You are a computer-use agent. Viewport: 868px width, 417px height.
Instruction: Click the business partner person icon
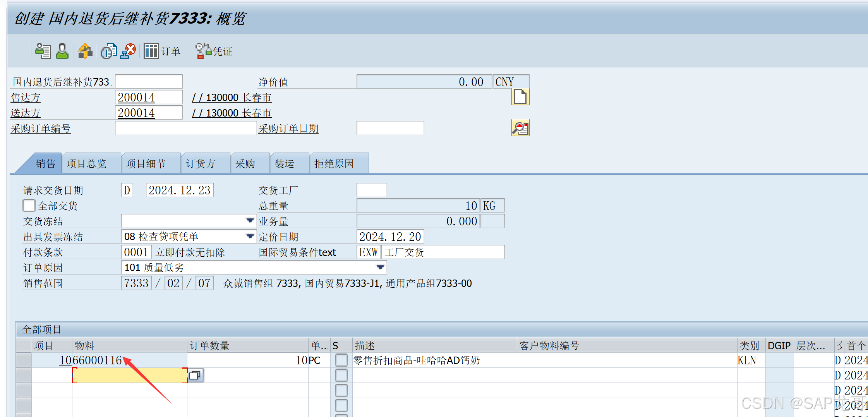(62, 51)
